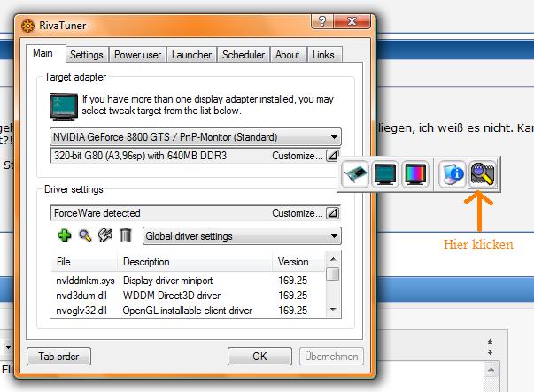Switch to the Main tab
Image resolution: width=534 pixels, height=392 pixels.
[43, 53]
